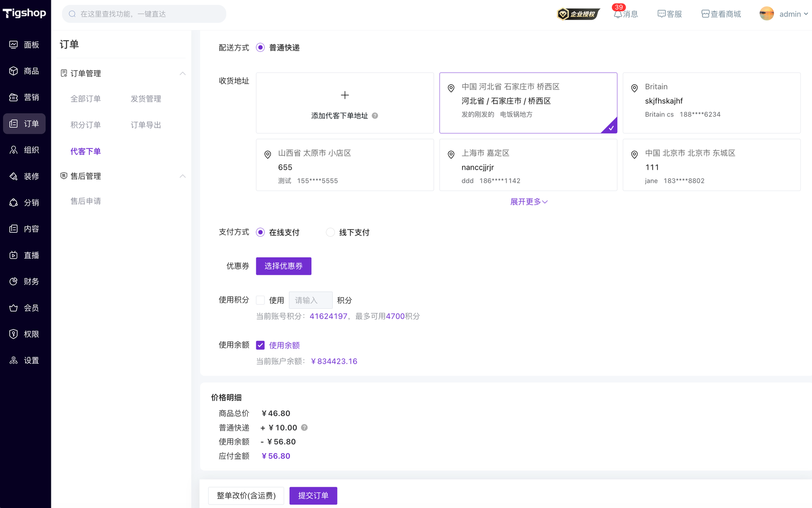Uncheck the 使用余额 checkbox
This screenshot has width=812, height=508.
[260, 345]
